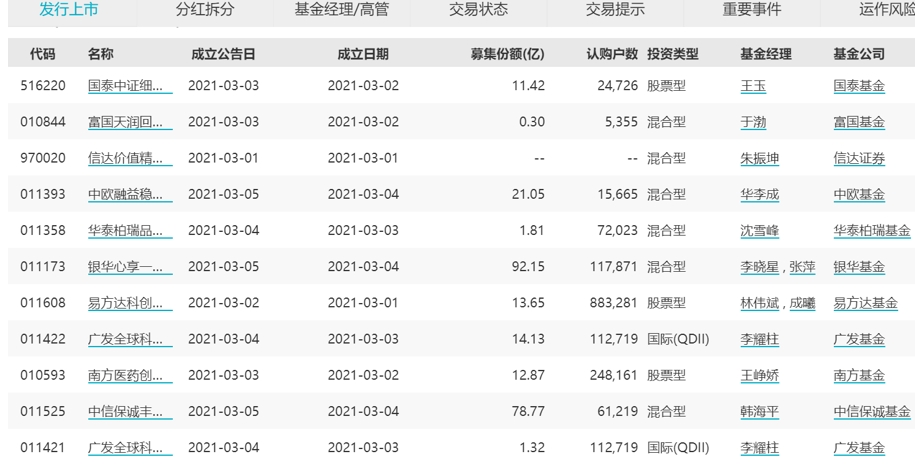Open fund manager 林伟斌
Viewport: 915px width, 470px height.
759,303
